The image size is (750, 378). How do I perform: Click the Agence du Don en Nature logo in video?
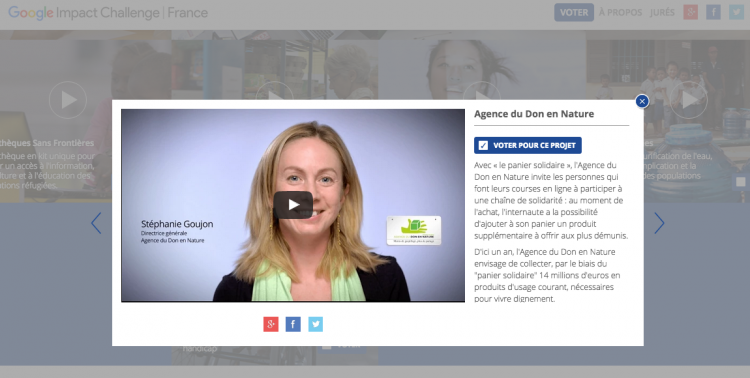tap(414, 230)
